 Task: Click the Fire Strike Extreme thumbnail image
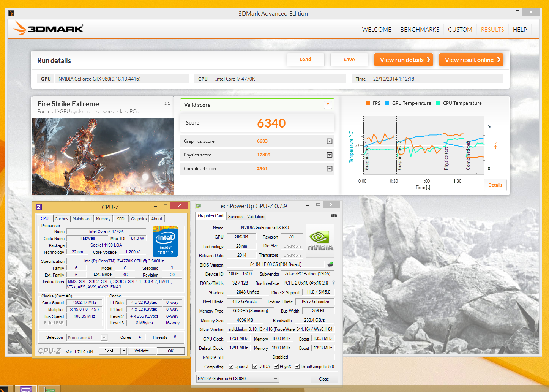pos(103,156)
